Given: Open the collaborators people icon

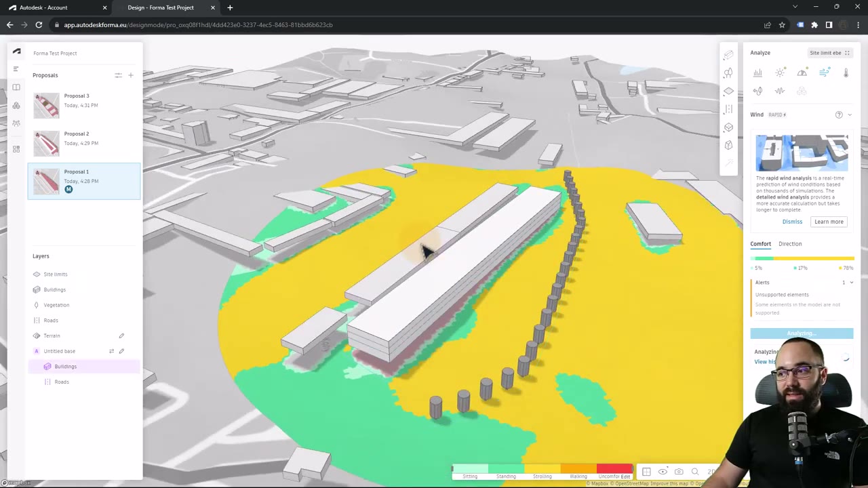Looking at the screenshot, I should [x=16, y=123].
